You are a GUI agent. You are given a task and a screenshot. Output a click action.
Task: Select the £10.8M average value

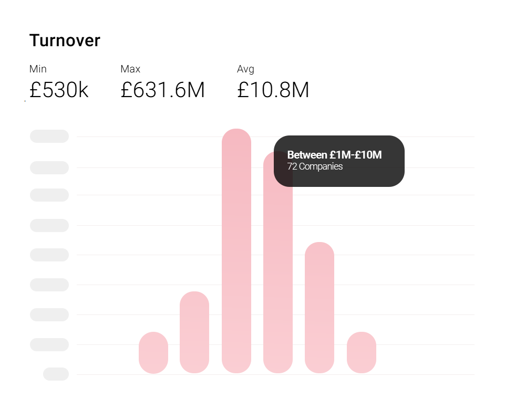(273, 90)
